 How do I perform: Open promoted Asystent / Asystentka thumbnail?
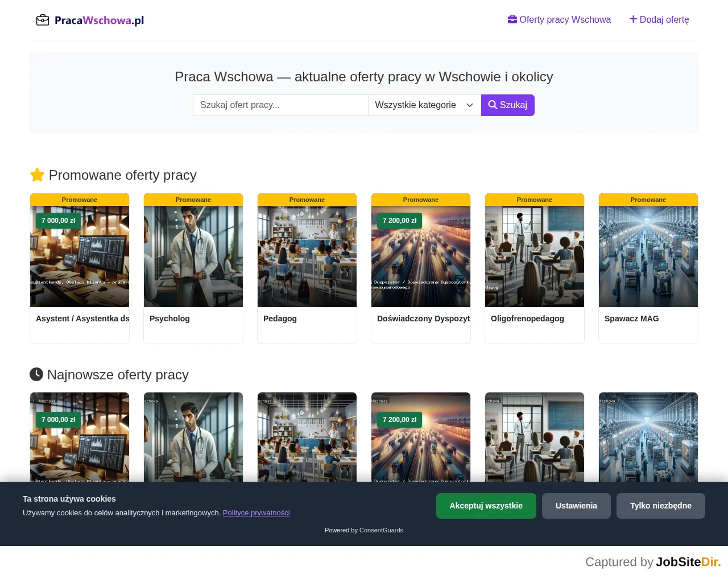click(80, 257)
